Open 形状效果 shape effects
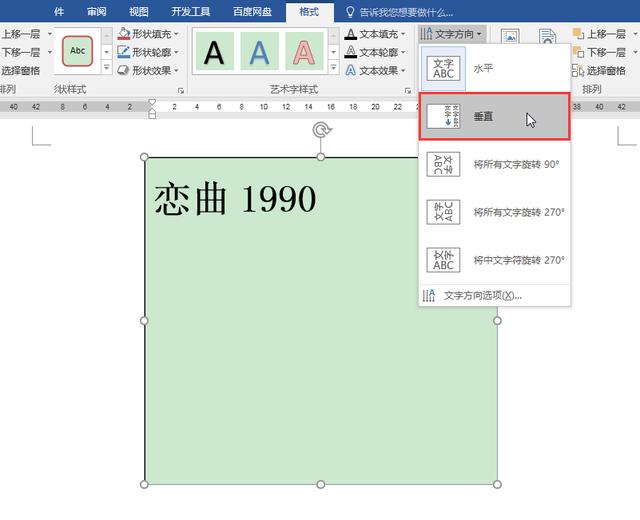This screenshot has height=520, width=640. point(144,71)
